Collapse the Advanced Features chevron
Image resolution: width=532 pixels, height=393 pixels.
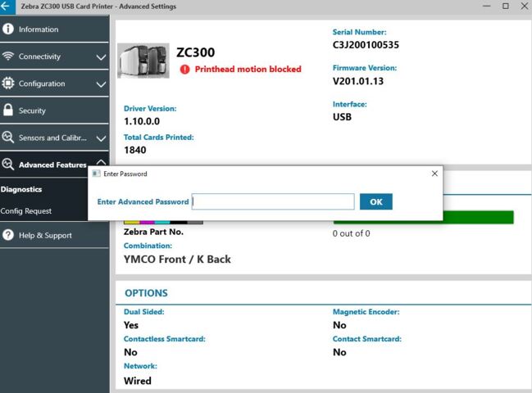[x=101, y=162]
